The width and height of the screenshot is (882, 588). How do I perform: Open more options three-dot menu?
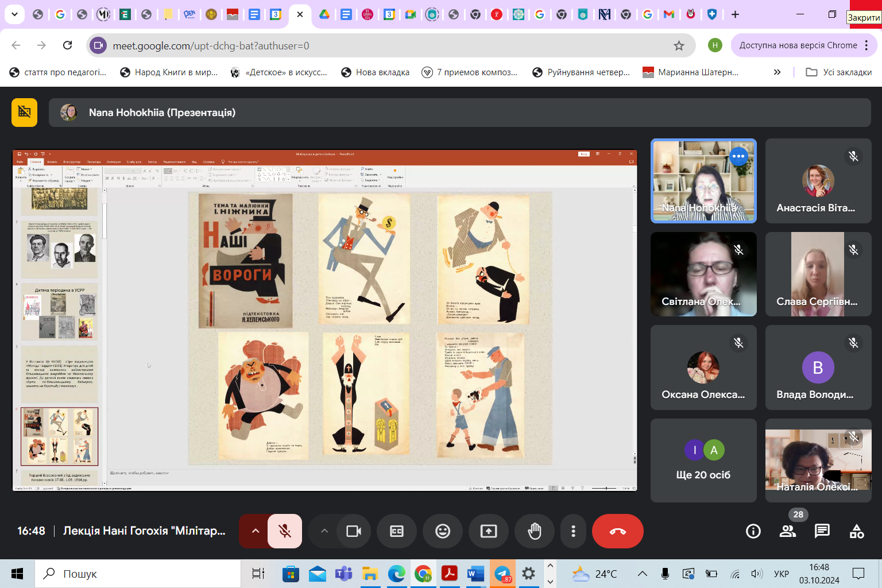tap(573, 531)
